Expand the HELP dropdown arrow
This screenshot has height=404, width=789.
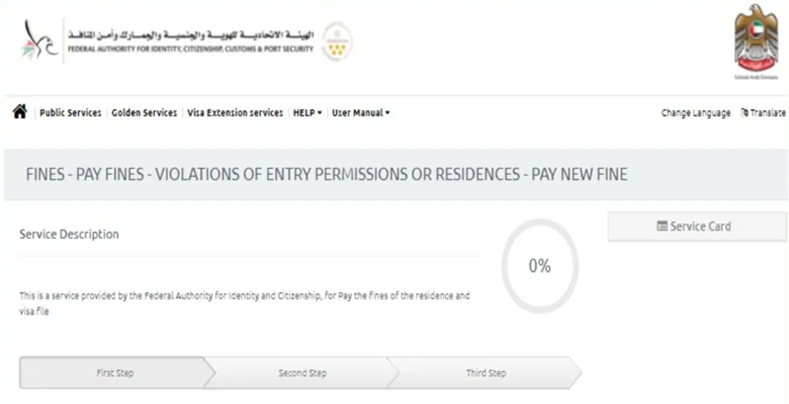click(320, 113)
